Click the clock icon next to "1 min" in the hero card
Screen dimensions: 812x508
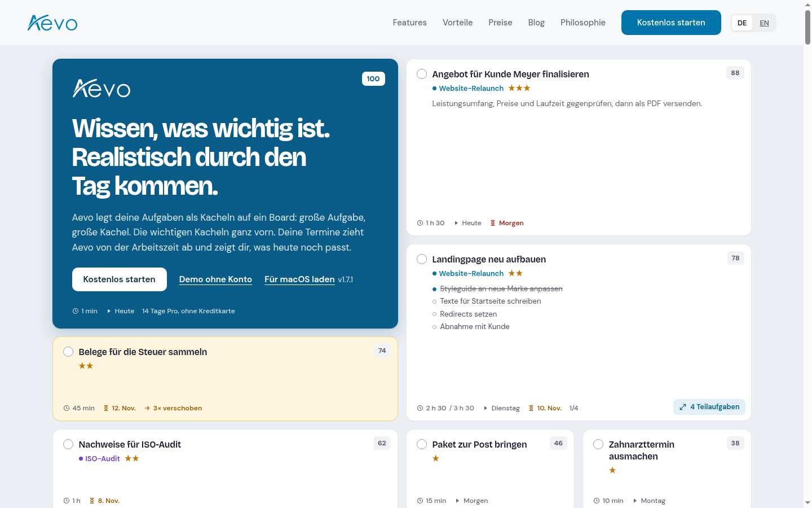point(76,311)
